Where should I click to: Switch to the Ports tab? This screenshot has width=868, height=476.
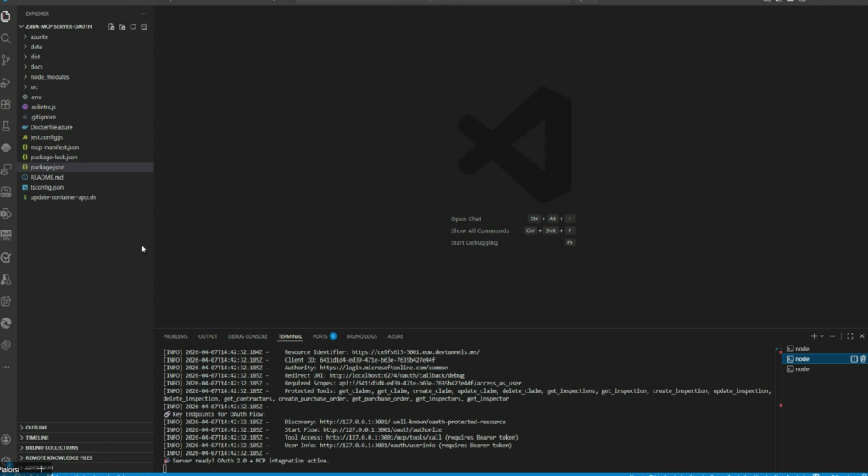[x=320, y=336]
